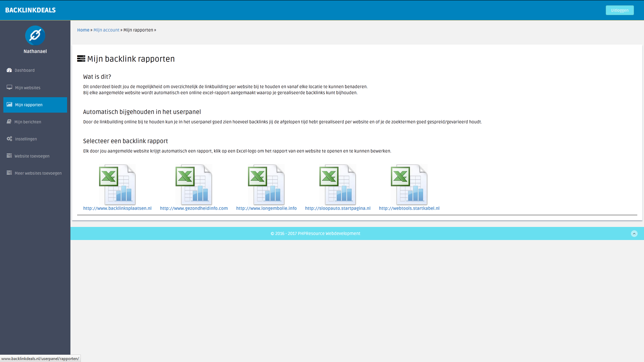644x362 pixels.
Task: Click the book icon next to Mijn berichten
Action: (9, 122)
